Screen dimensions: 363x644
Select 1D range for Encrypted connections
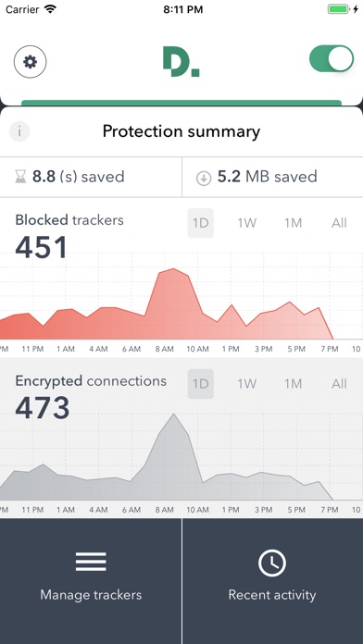coord(201,384)
